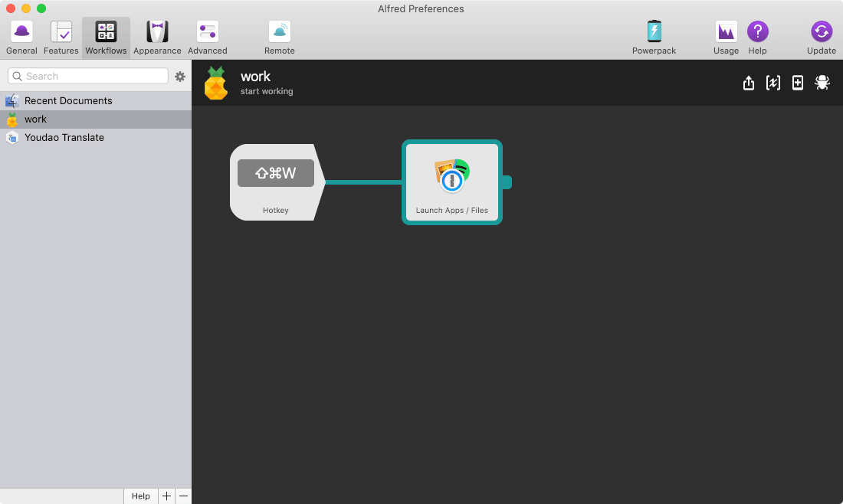Open the workflow variables [x] icon
This screenshot has height=504, width=843.
[x=773, y=83]
